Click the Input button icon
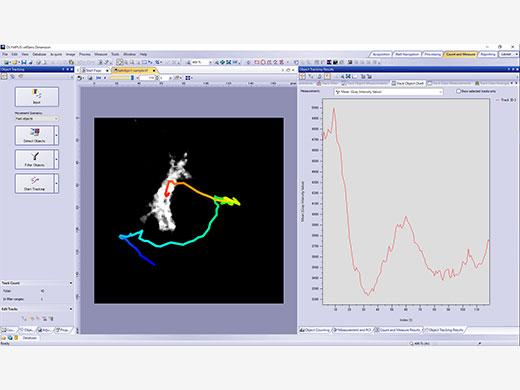The width and height of the screenshot is (520, 390). (37, 97)
